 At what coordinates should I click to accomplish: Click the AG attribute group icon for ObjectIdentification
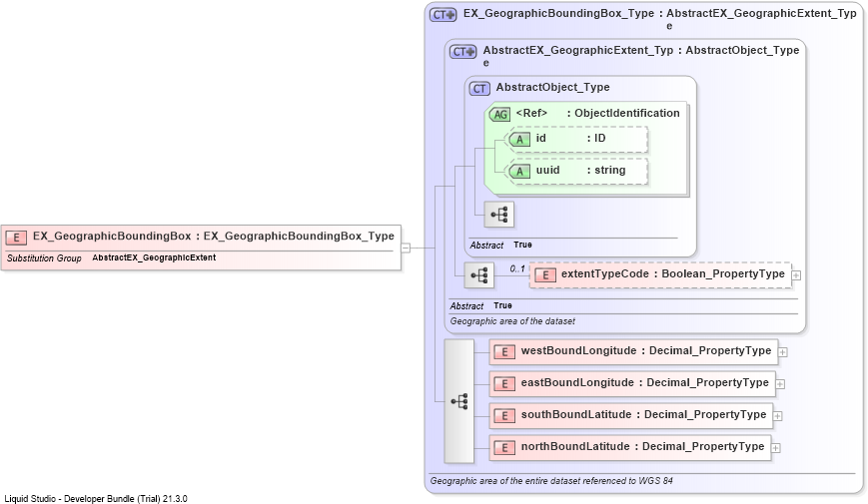point(499,115)
